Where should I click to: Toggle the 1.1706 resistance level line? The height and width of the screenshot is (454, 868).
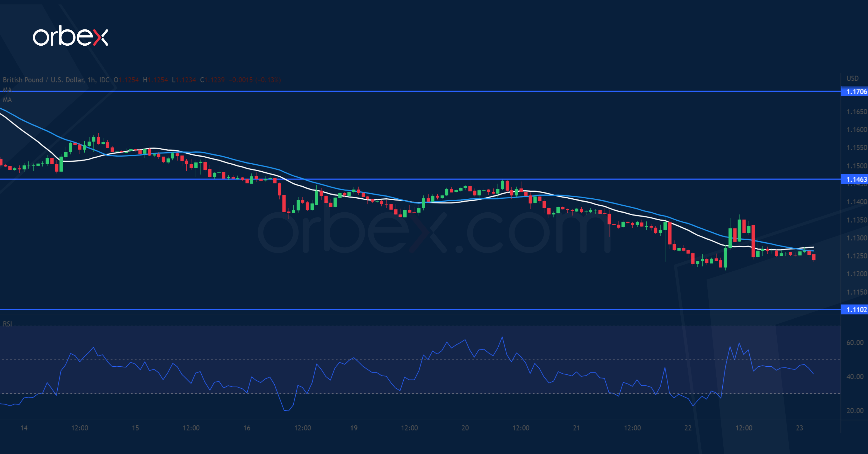click(404, 92)
